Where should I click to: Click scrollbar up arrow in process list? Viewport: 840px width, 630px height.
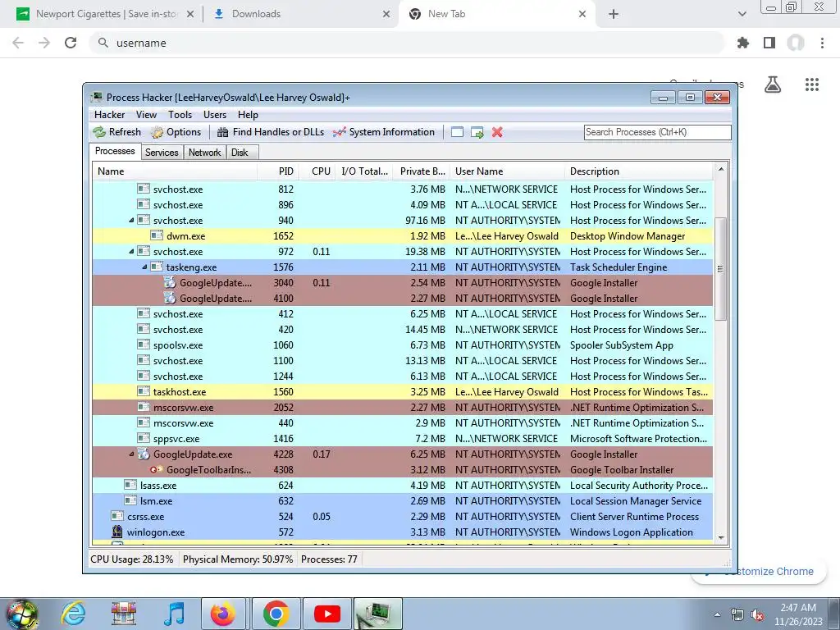pos(720,169)
